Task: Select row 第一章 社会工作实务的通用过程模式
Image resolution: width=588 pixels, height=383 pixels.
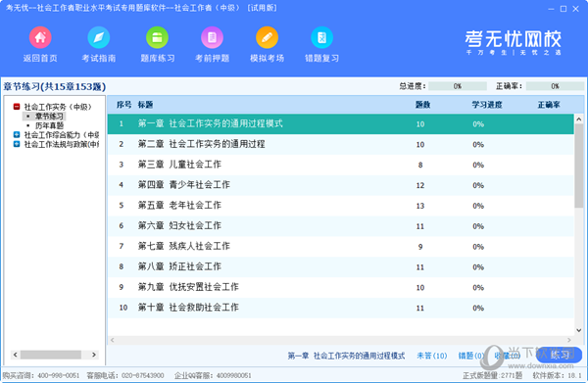Action: [x=340, y=124]
